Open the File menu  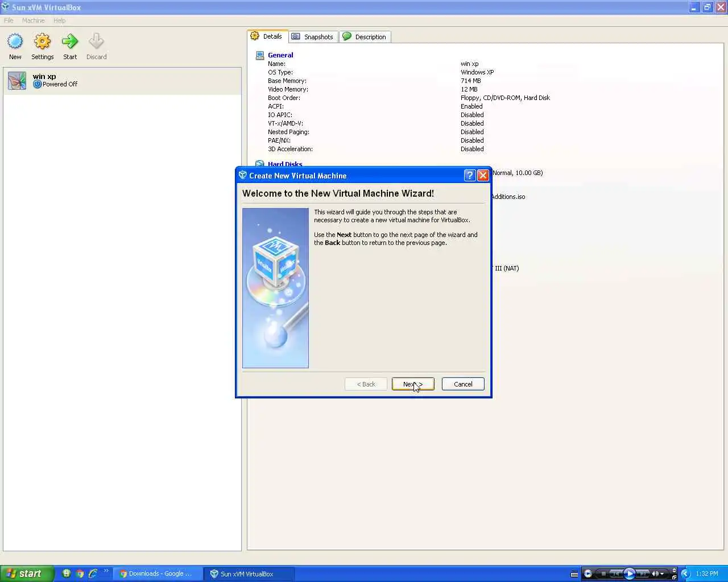[x=9, y=20]
